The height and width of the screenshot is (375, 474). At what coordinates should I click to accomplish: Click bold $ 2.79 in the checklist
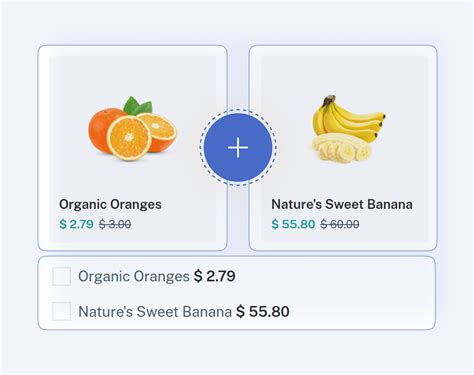[x=215, y=276]
